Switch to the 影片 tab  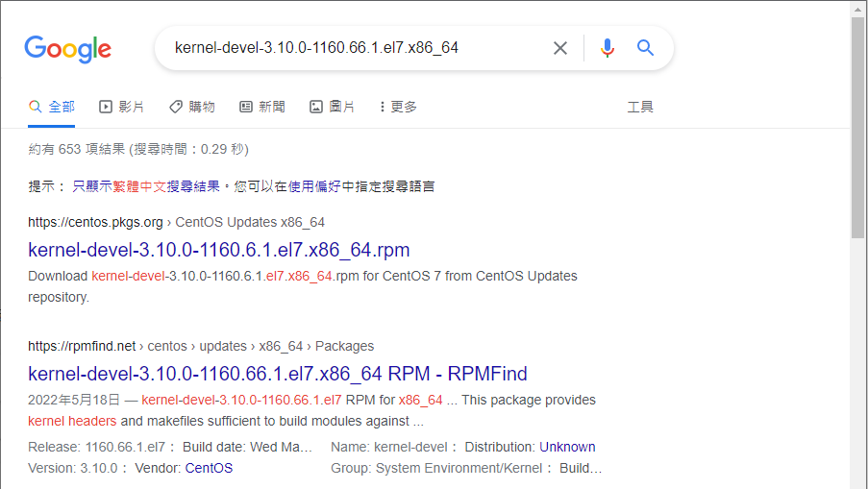point(121,107)
